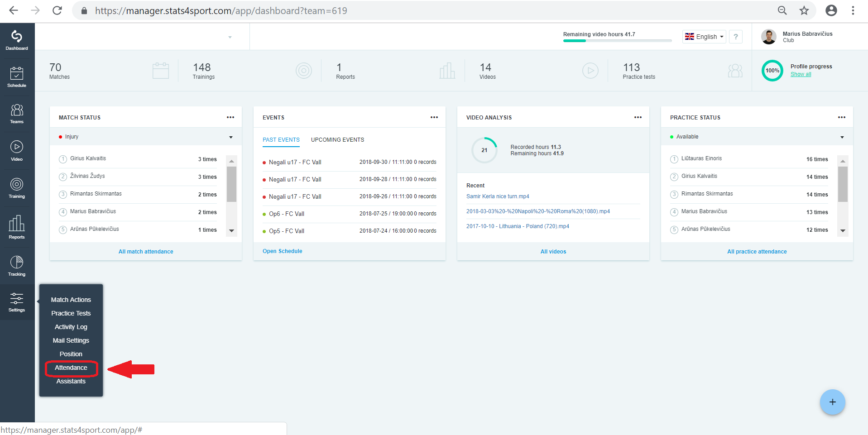This screenshot has width=868, height=435.
Task: Switch to the Upcoming Events tab
Action: [x=338, y=140]
